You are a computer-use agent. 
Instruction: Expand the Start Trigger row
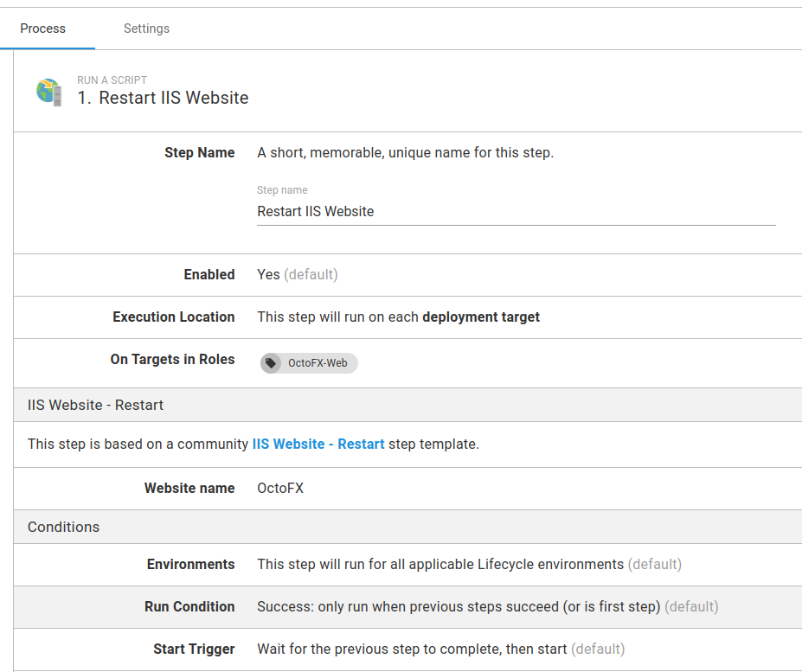pos(194,650)
